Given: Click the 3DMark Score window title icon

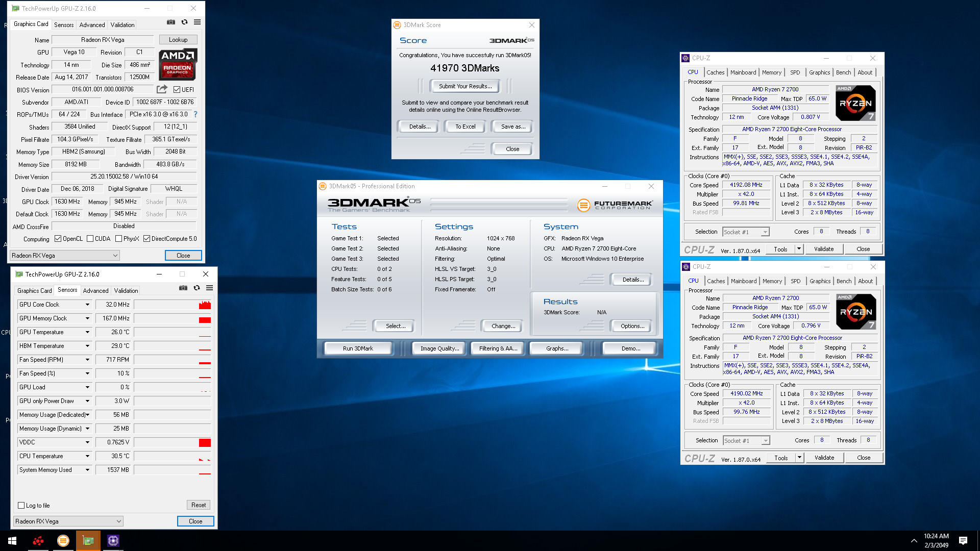Looking at the screenshot, I should 397,25.
